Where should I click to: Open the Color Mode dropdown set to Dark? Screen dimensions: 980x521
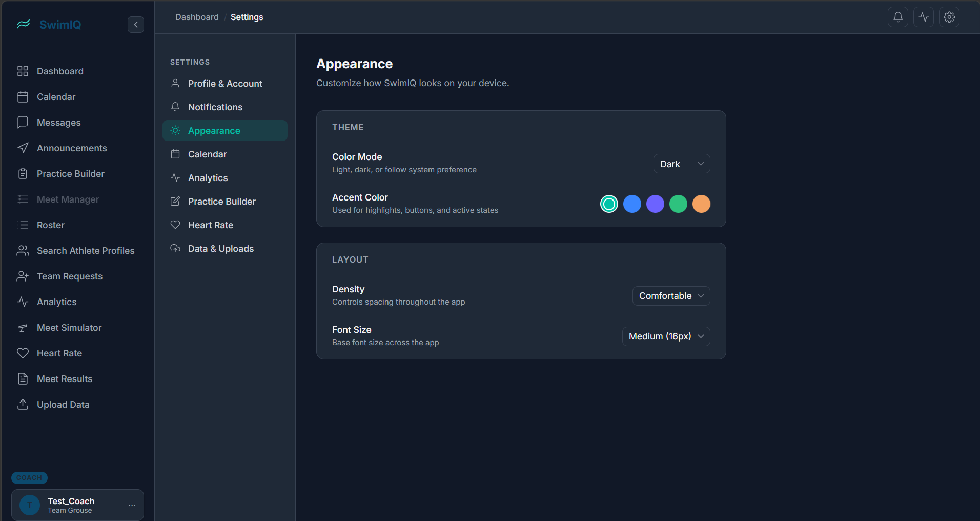click(681, 164)
